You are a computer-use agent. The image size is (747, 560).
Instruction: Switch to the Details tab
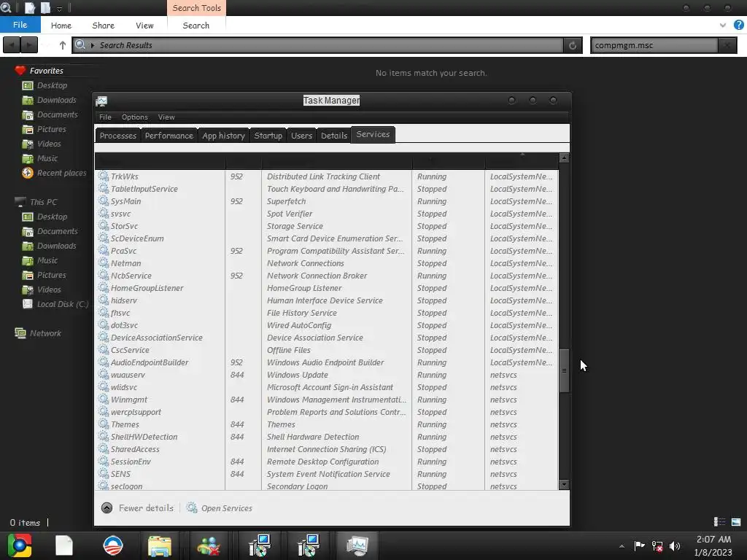(x=334, y=136)
